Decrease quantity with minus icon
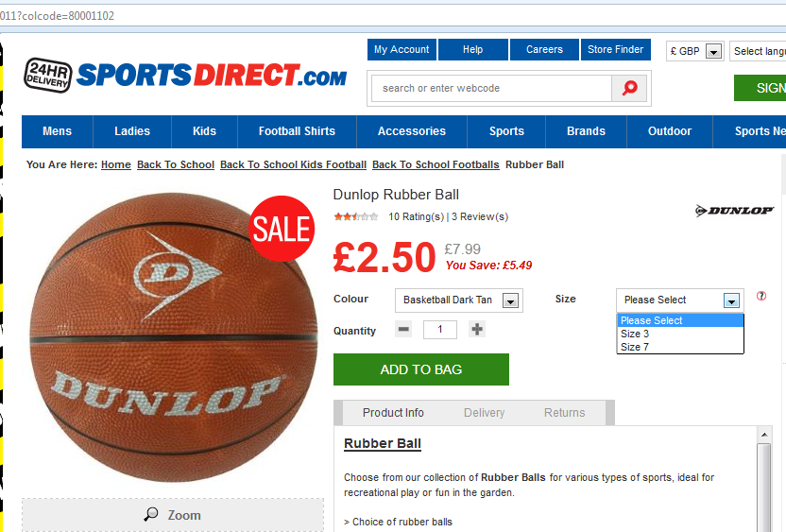The image size is (786, 532). coord(403,329)
